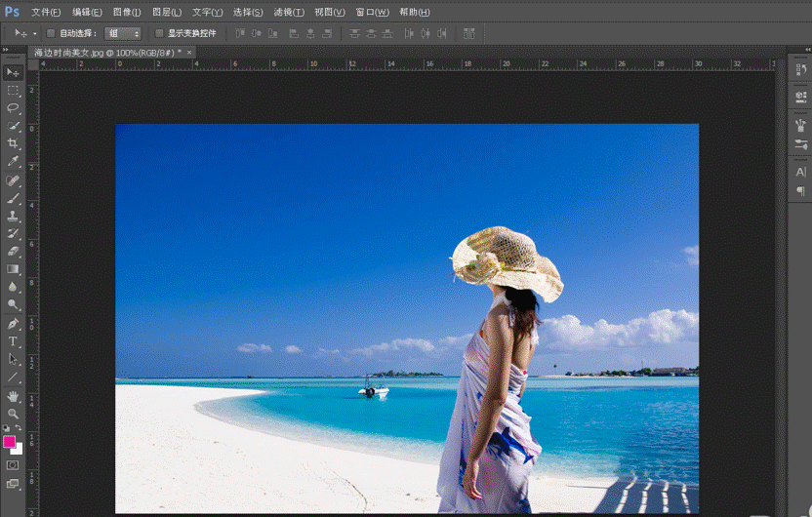Open the Paragraph panel icon
This screenshot has width=812, height=517.
coord(801,191)
